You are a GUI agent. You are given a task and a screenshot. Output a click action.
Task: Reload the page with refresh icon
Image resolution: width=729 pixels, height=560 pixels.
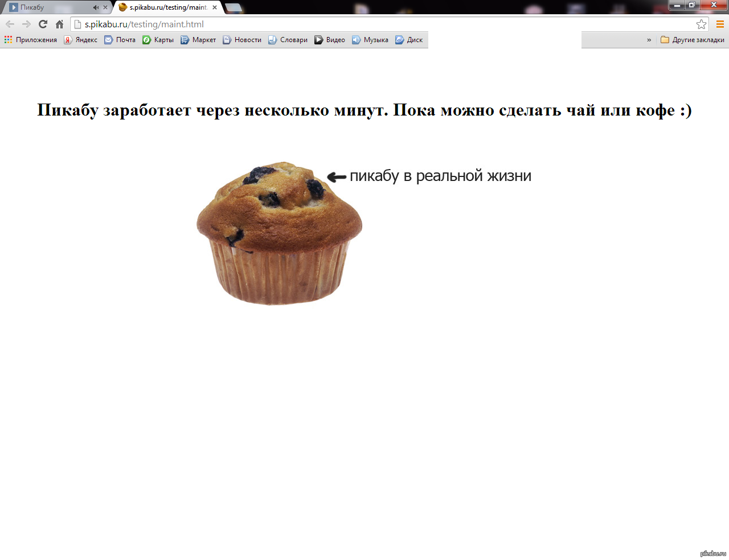tap(43, 24)
